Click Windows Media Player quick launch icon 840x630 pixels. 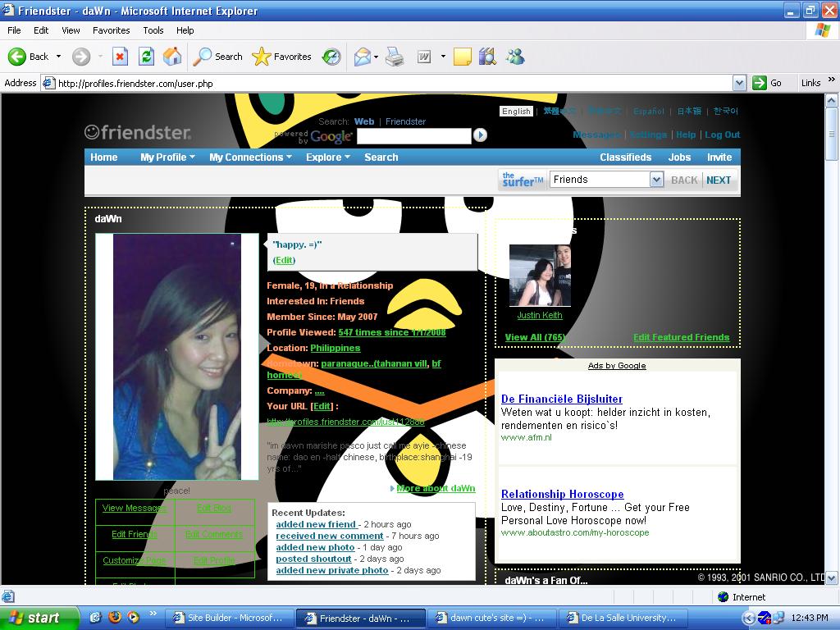(133, 617)
